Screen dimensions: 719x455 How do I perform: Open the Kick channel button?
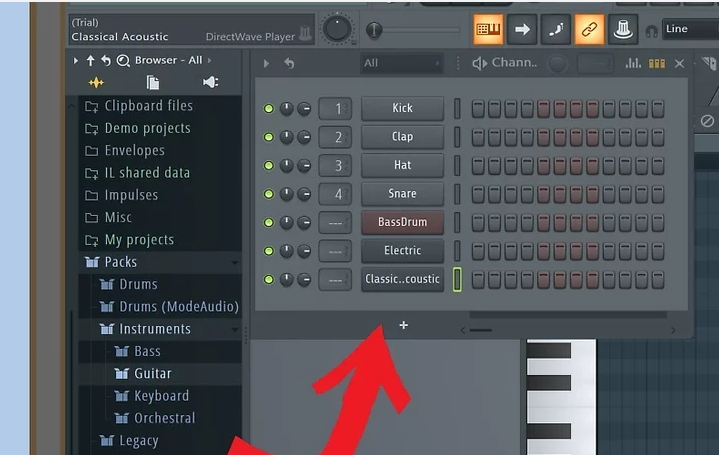click(x=403, y=108)
